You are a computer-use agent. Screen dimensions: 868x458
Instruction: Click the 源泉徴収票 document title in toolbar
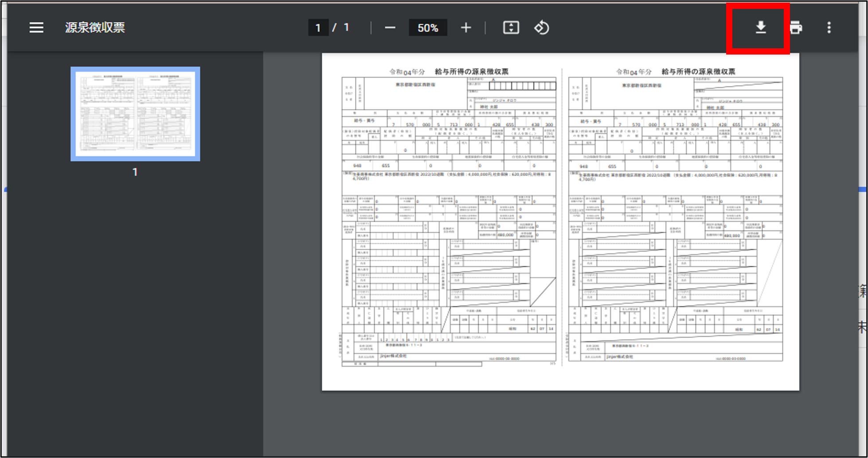click(x=95, y=27)
